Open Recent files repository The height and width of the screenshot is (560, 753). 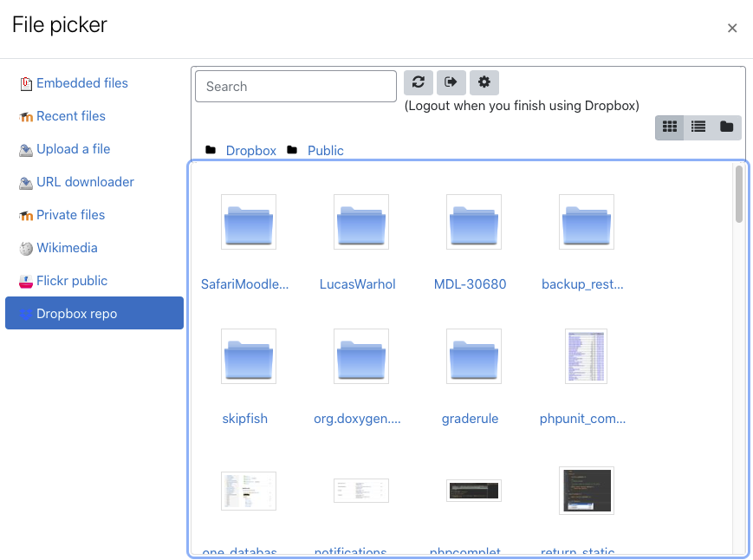70,116
